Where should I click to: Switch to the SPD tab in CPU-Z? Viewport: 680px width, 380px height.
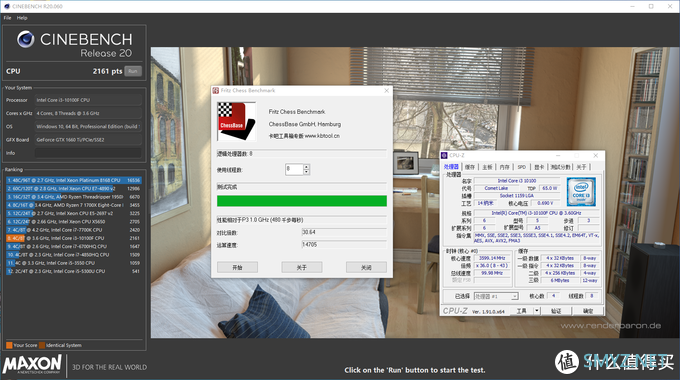point(522,167)
